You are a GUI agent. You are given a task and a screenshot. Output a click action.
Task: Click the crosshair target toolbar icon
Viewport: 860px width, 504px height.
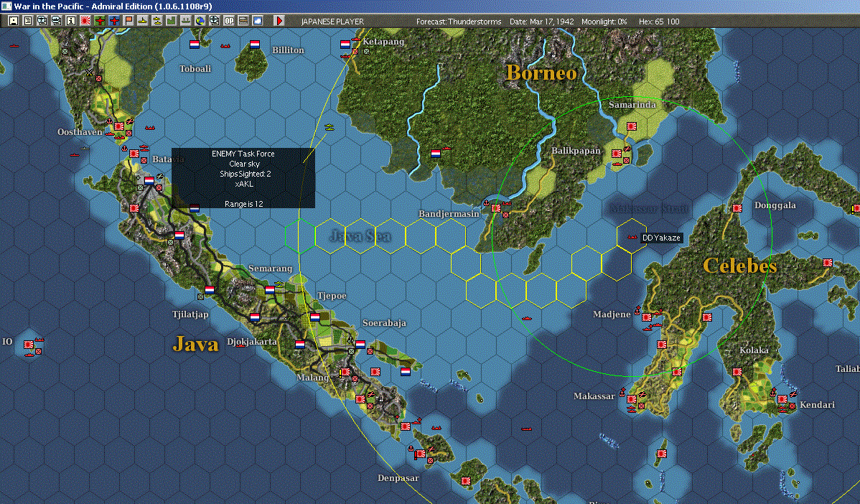click(x=214, y=21)
